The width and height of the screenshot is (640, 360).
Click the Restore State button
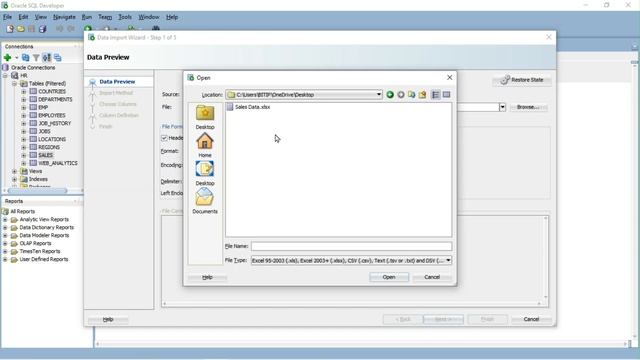tap(522, 80)
